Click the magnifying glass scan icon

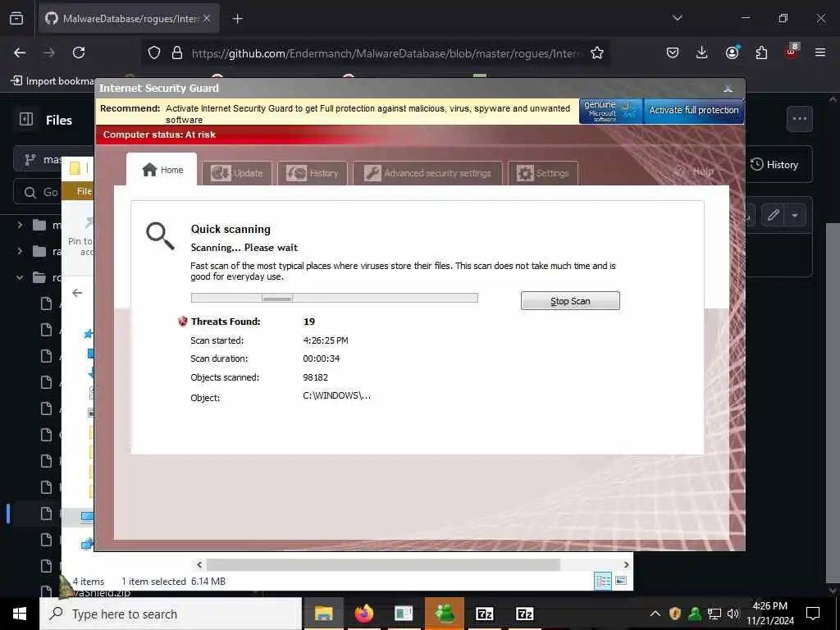click(x=160, y=236)
